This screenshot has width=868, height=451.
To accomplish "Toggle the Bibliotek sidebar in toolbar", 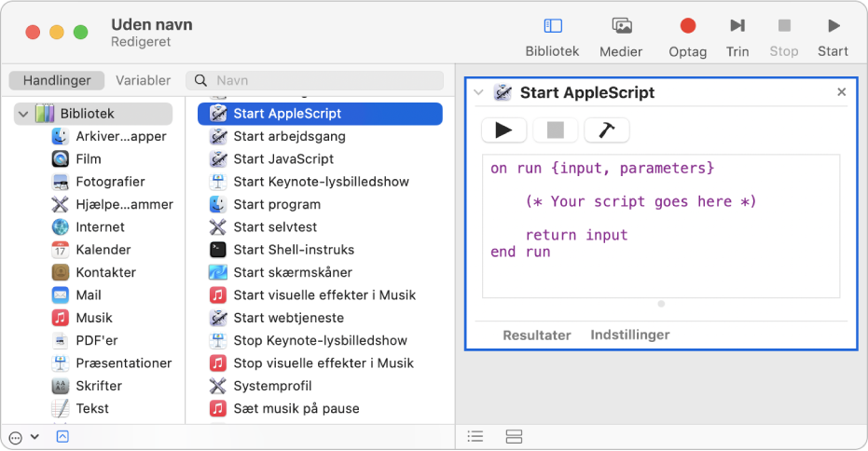I will tap(552, 27).
